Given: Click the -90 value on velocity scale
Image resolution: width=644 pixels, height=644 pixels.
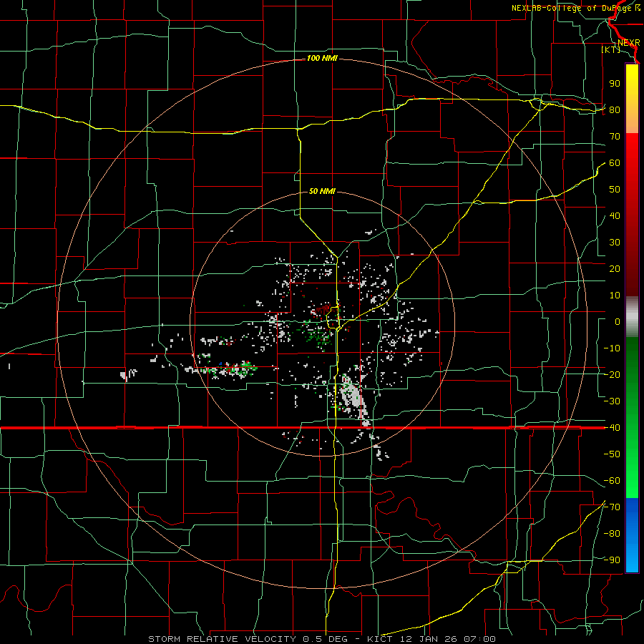Looking at the screenshot, I should pos(612,560).
